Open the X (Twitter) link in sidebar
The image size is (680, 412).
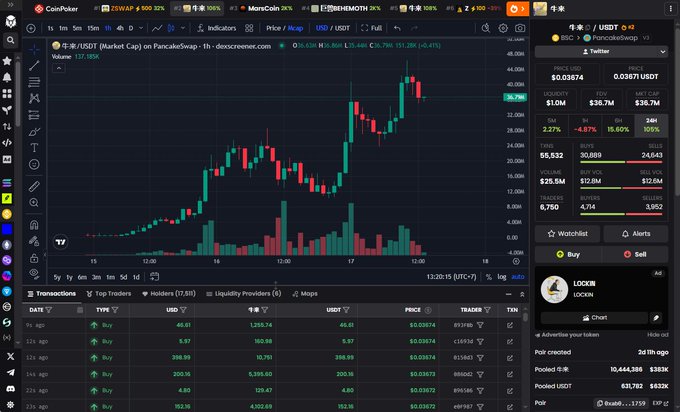coord(10,356)
